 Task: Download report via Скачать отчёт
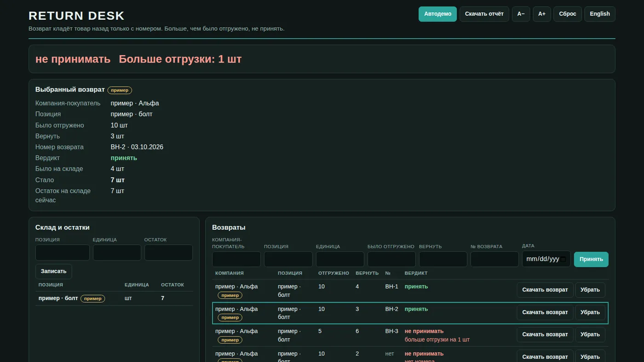pyautogui.click(x=484, y=14)
